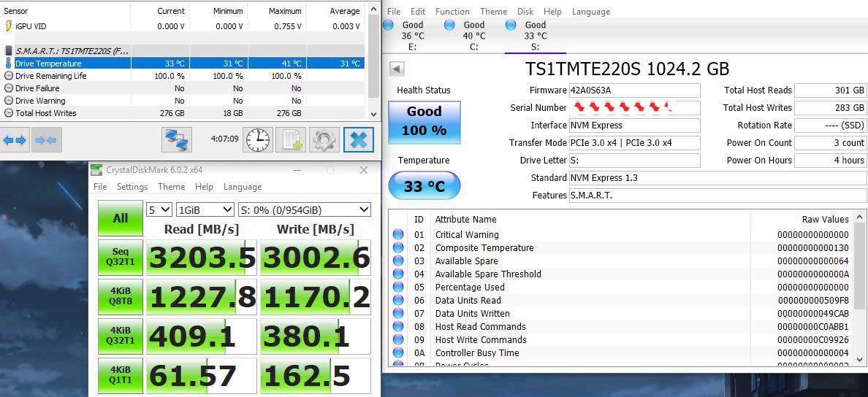Run 4KiB Q32T1 benchmark
Image resolution: width=868 pixels, height=397 pixels.
[x=120, y=336]
